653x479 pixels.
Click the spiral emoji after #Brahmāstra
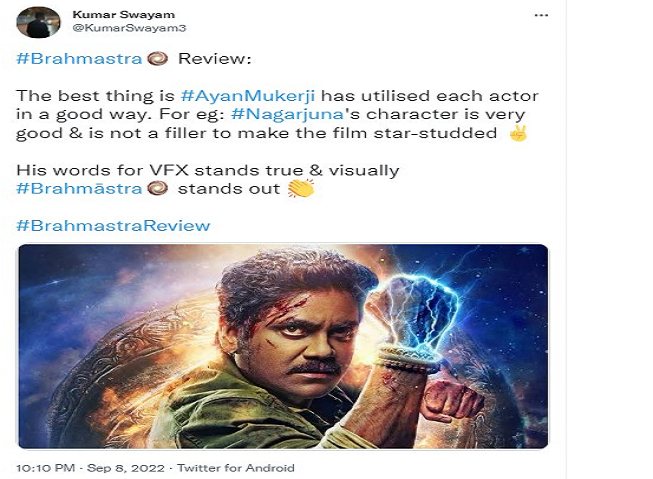coord(158,188)
